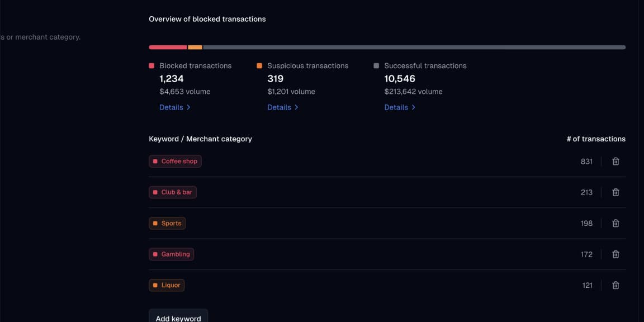Viewport: 644px width, 322px height.
Task: Click red blocked segment of progress bar
Action: [168, 48]
